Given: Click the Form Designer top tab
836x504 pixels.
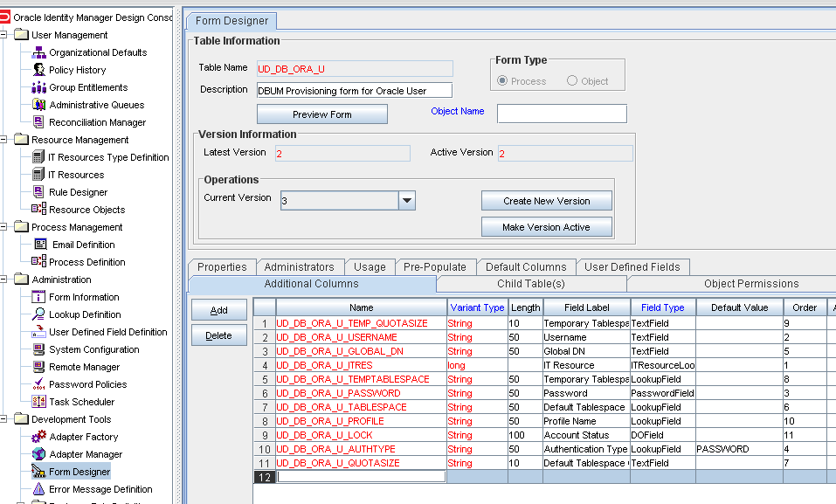Looking at the screenshot, I should (231, 21).
